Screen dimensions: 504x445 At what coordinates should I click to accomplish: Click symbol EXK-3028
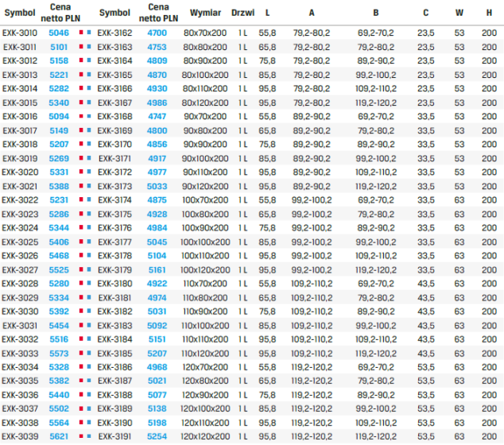(20, 284)
